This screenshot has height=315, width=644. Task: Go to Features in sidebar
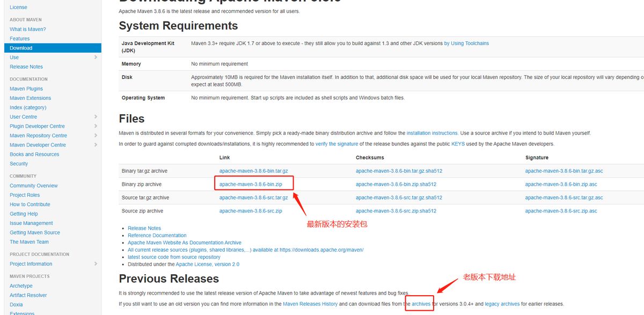point(20,39)
